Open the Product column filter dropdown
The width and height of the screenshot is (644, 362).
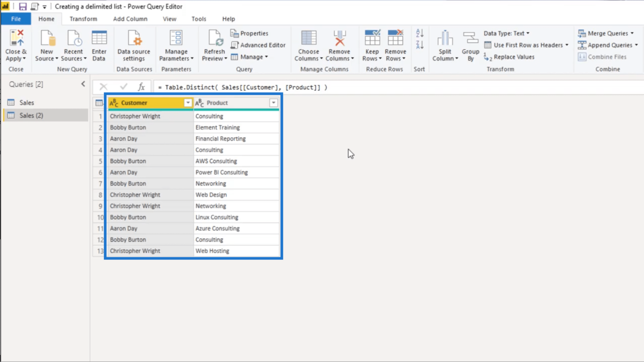(273, 103)
